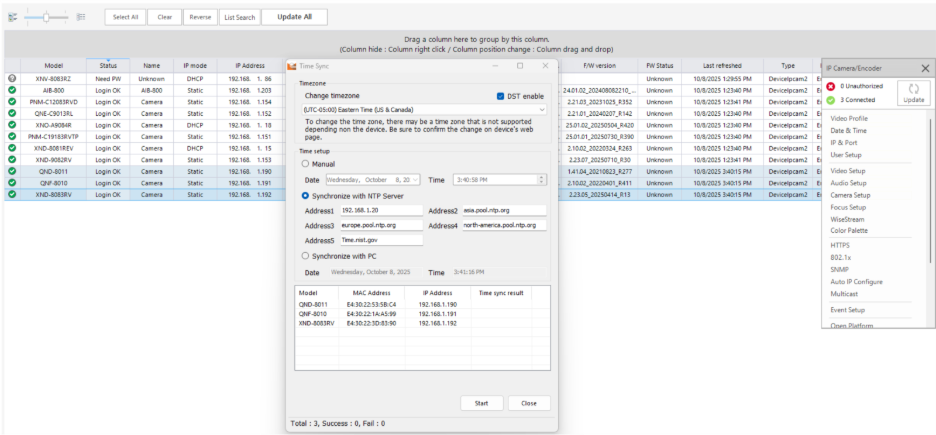The height and width of the screenshot is (435, 936).
Task: Click the green check icon for XND-8081REV row
Action: tap(12, 148)
